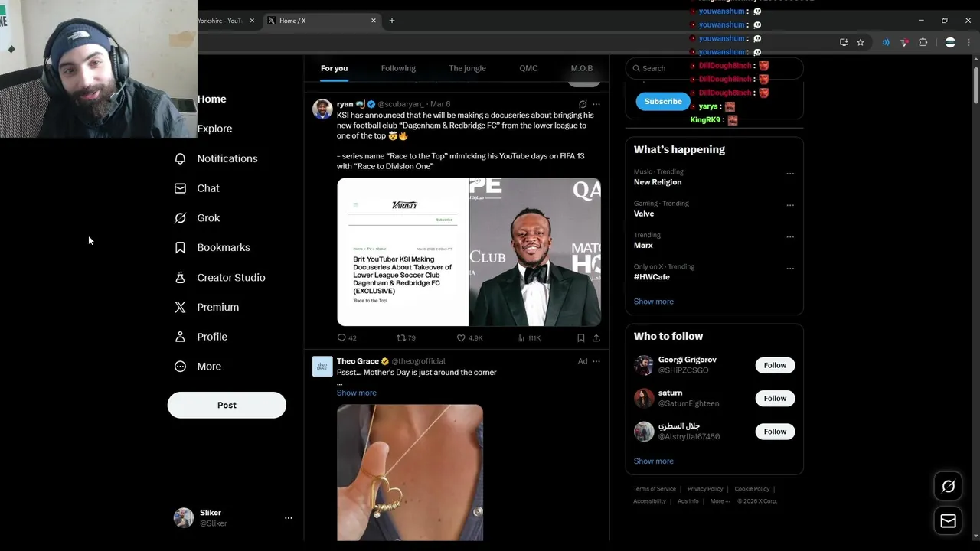Expand Theo Grace ad with Show more
The image size is (980, 551).
point(357,393)
